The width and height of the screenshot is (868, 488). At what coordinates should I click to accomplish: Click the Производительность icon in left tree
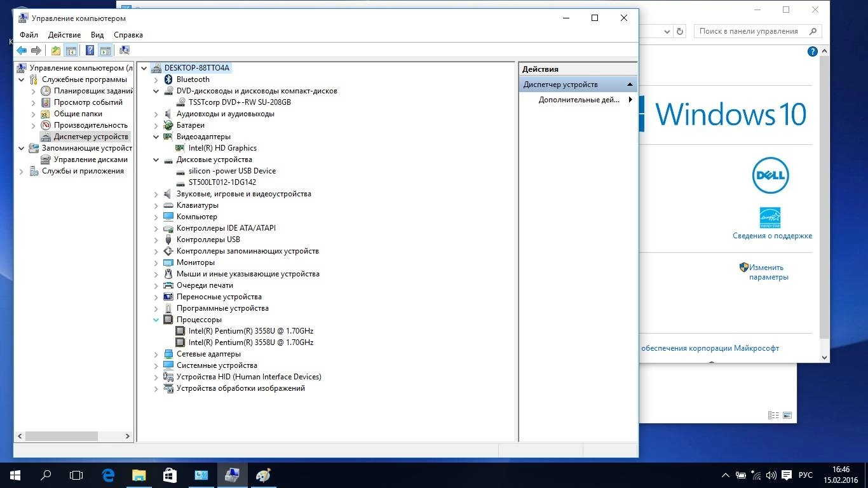coord(46,125)
